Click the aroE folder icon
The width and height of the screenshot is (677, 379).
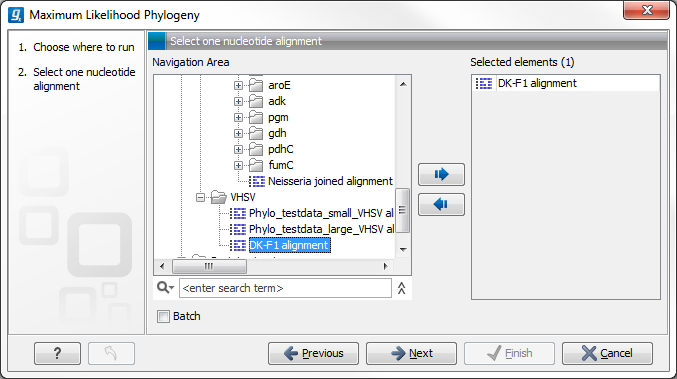tap(256, 85)
